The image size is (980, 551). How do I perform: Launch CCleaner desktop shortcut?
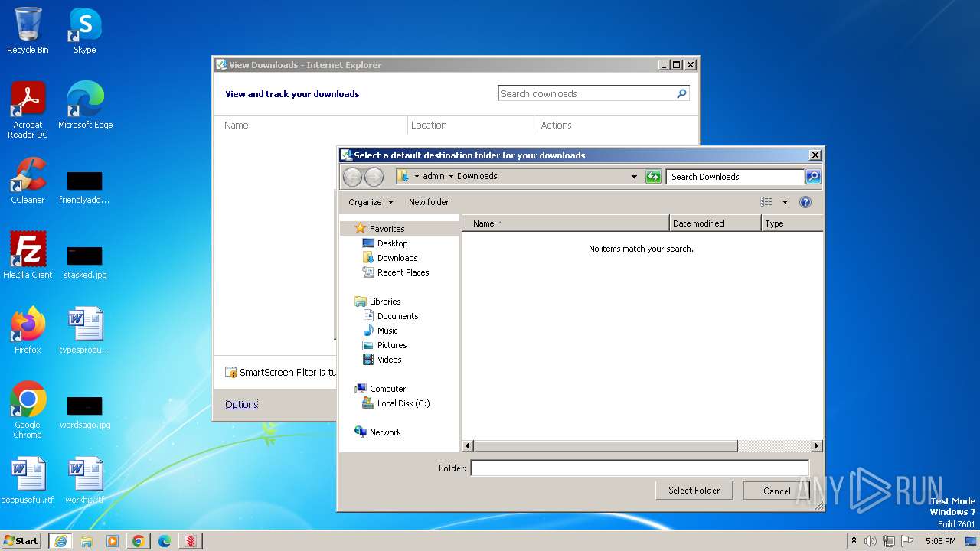click(28, 181)
